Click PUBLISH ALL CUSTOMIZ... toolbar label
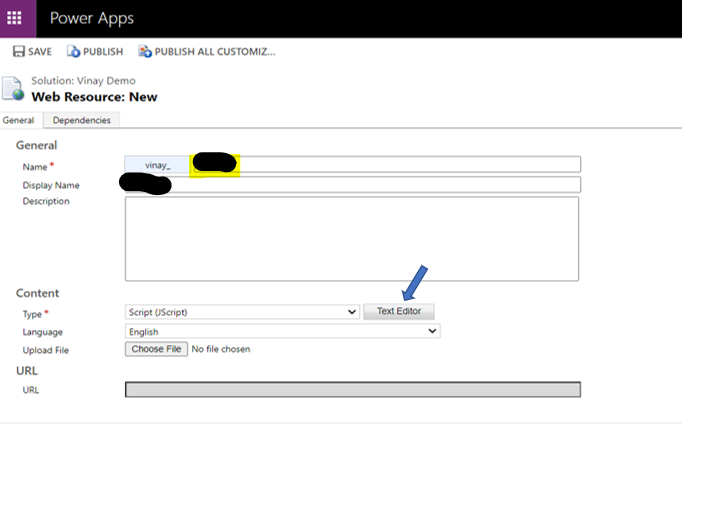The height and width of the screenshot is (508, 702). tap(215, 52)
